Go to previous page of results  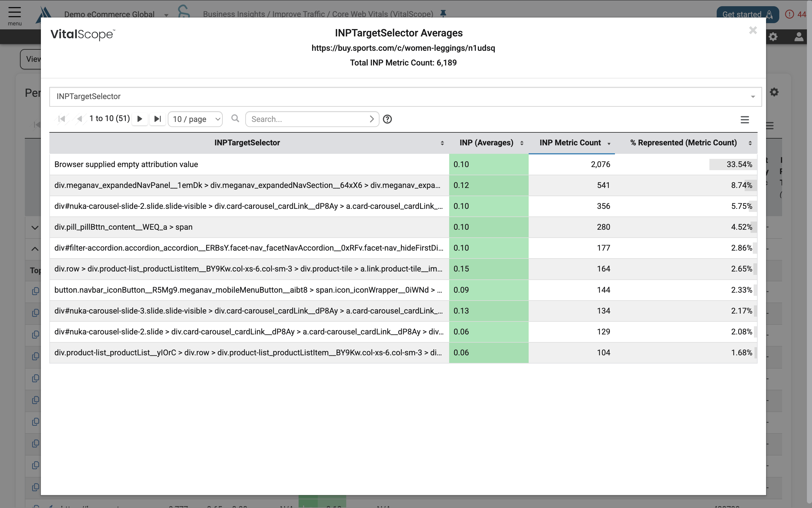tap(80, 119)
